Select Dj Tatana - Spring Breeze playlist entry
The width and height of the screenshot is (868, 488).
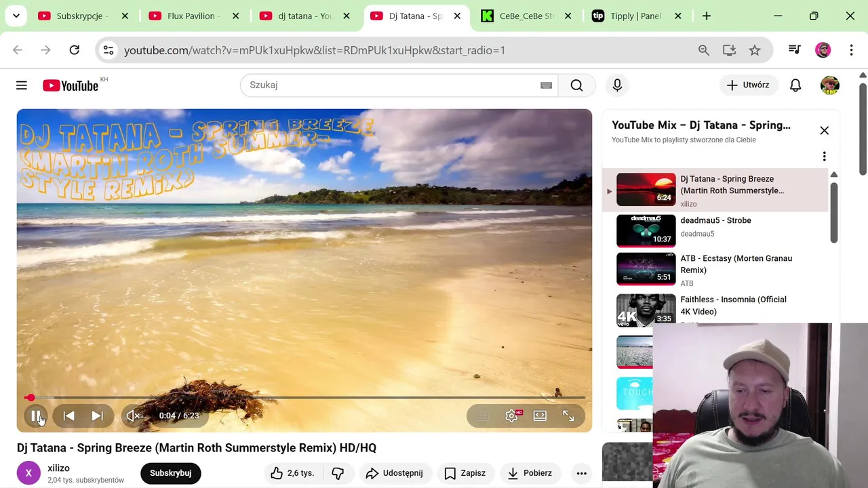tap(715, 190)
